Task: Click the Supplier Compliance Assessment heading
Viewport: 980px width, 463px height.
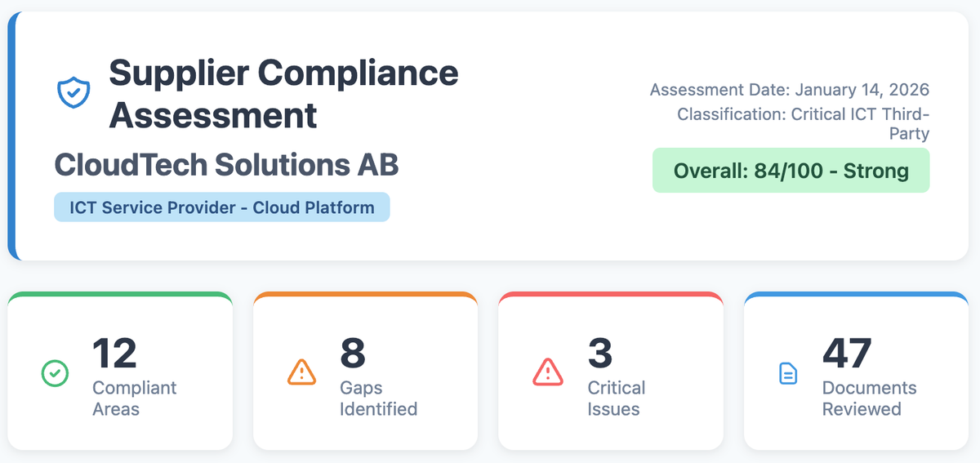Action: 283,94
